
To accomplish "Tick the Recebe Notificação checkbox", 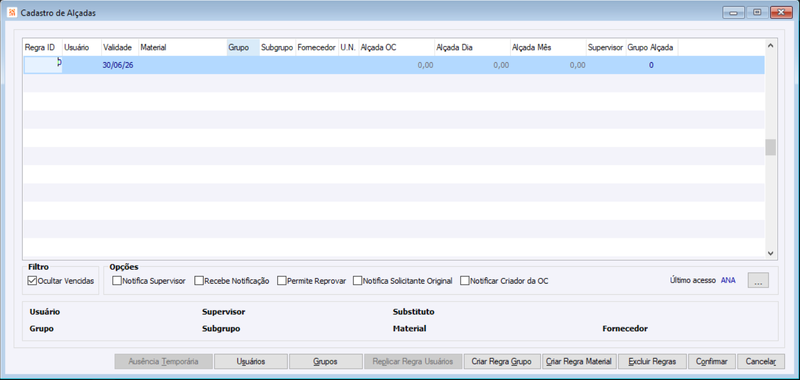I will pos(199,281).
